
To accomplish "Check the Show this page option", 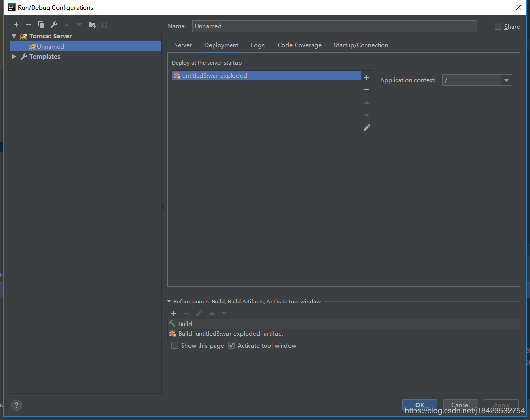I will click(x=175, y=346).
